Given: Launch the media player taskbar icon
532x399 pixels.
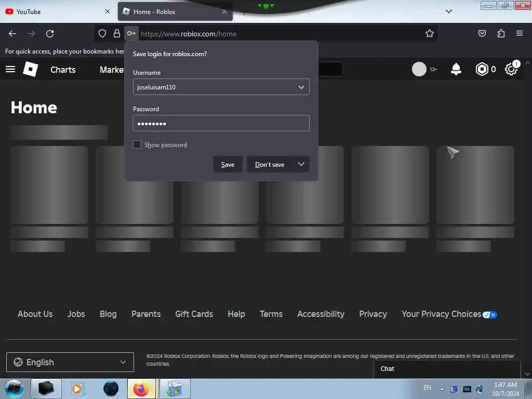Looking at the screenshot, I should [77, 389].
